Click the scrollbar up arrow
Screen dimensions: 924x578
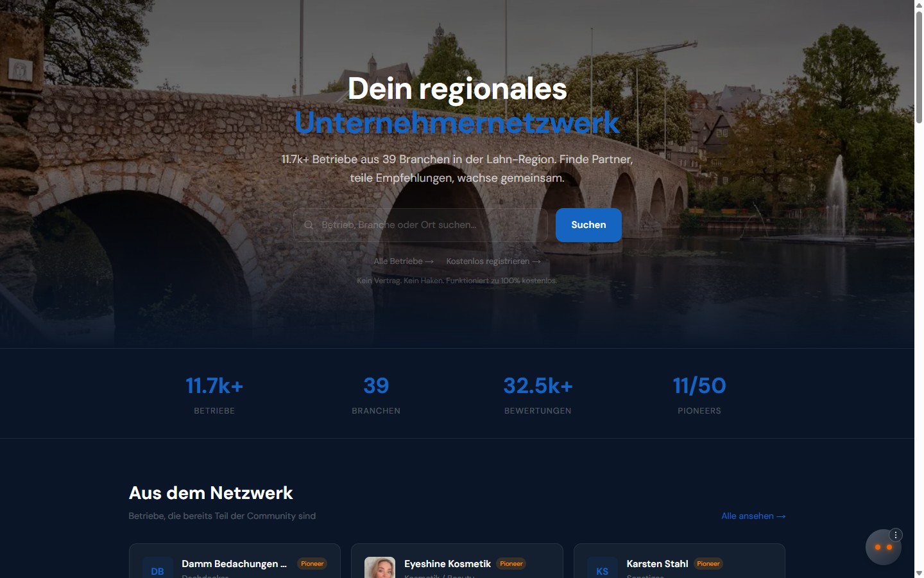[x=919, y=4]
